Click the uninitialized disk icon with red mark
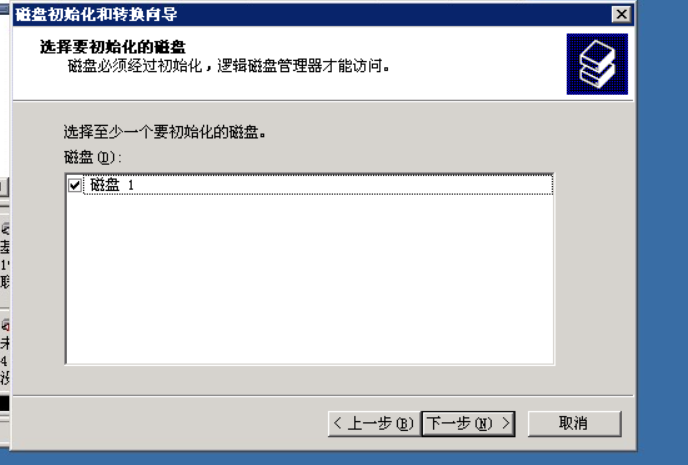The height and width of the screenshot is (465, 688). point(5,325)
